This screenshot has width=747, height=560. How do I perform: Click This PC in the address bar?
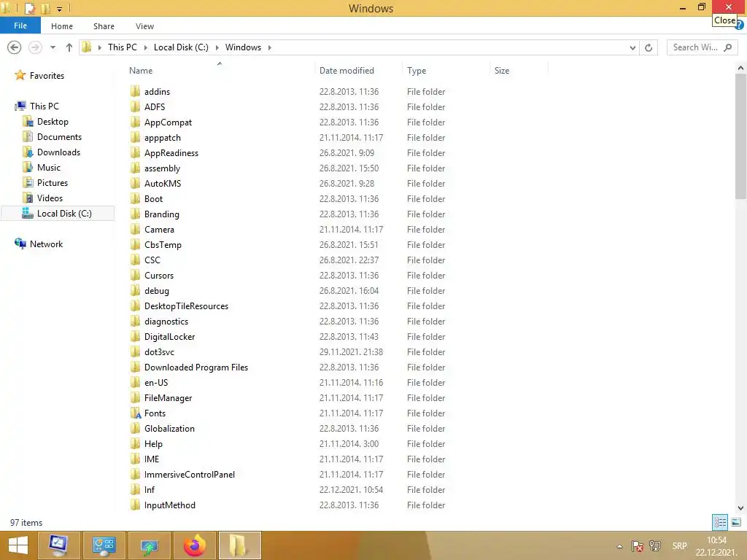(123, 47)
